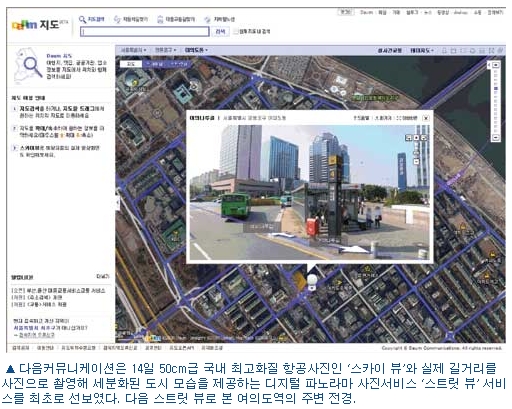Click the third map toolbar icon after 테마지도

coord(463,51)
